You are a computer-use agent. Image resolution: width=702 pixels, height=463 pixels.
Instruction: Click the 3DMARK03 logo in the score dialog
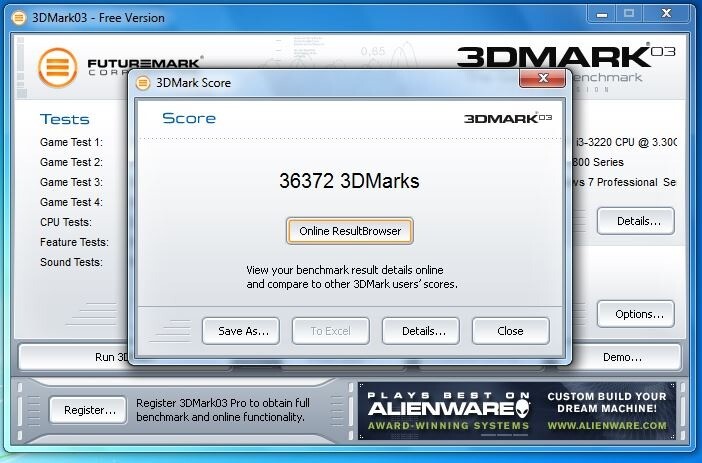508,118
